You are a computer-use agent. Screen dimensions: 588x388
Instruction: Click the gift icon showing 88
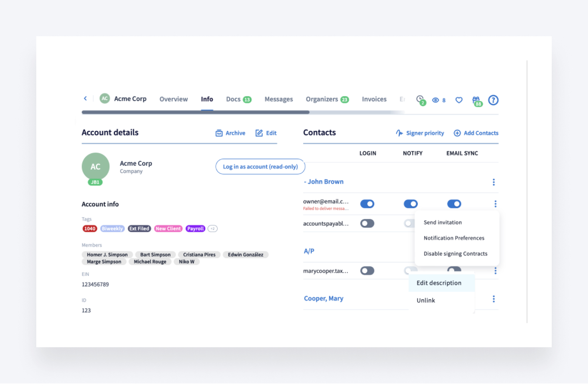tap(476, 100)
